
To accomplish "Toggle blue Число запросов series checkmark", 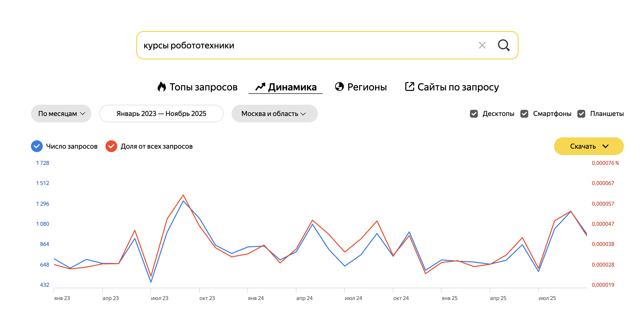I will coord(37,146).
